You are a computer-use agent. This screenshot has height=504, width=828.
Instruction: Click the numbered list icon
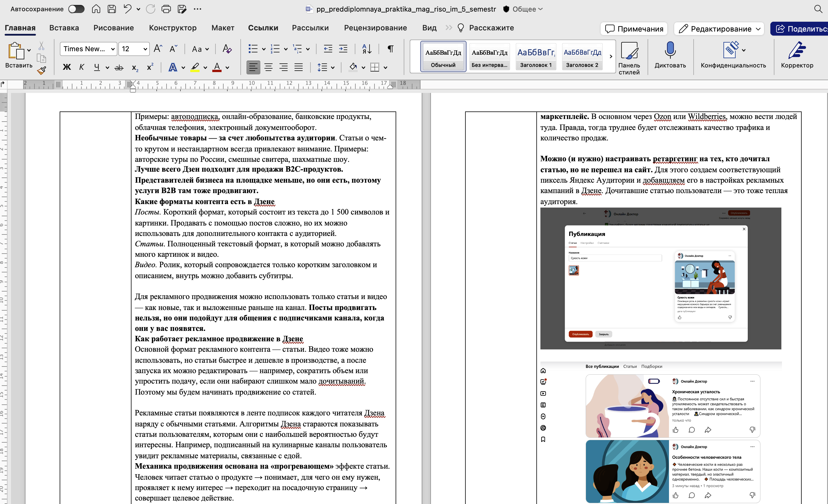click(275, 49)
